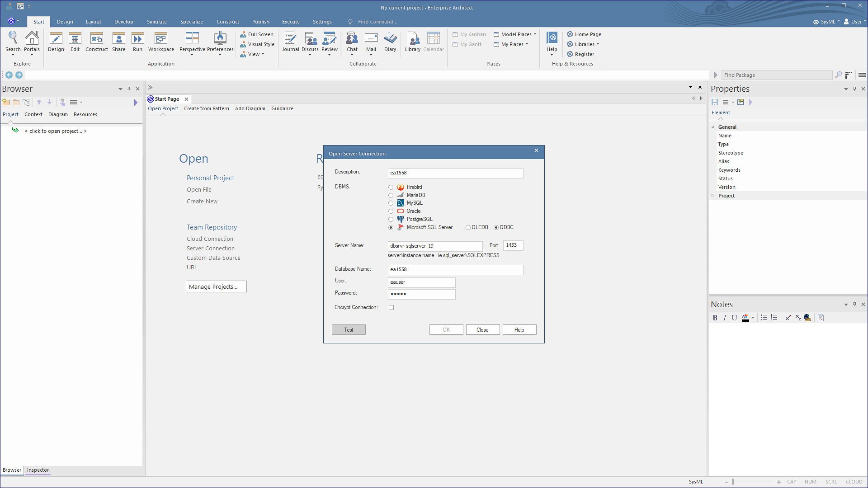Screen dimensions: 868x488
Task: Open the Model Places dropdown
Action: click(515, 34)
